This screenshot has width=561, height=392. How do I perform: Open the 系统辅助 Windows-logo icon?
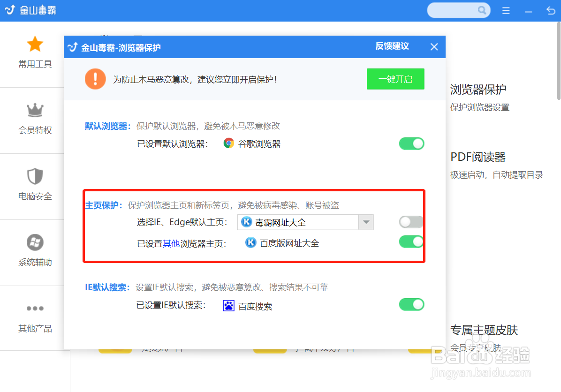coord(35,242)
